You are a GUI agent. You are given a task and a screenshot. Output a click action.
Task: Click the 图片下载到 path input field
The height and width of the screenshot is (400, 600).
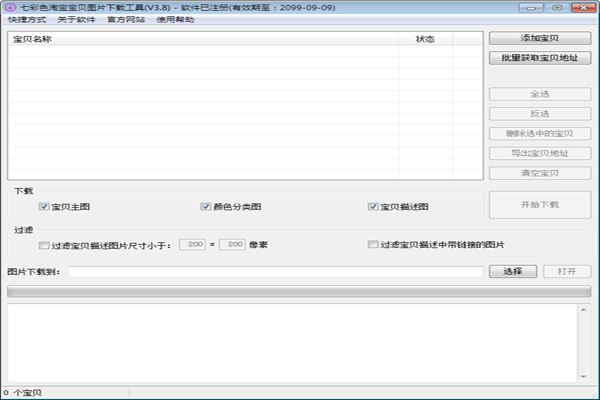275,271
